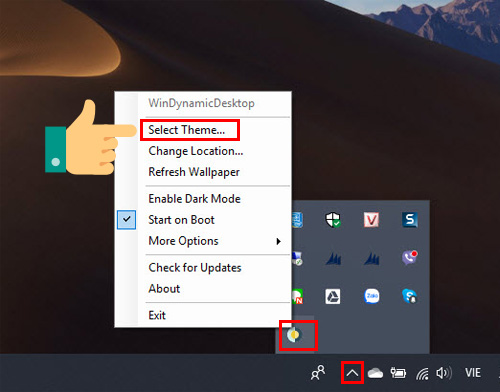The width and height of the screenshot is (500, 392).
Task: Open green icon with red N badge
Action: (297, 296)
